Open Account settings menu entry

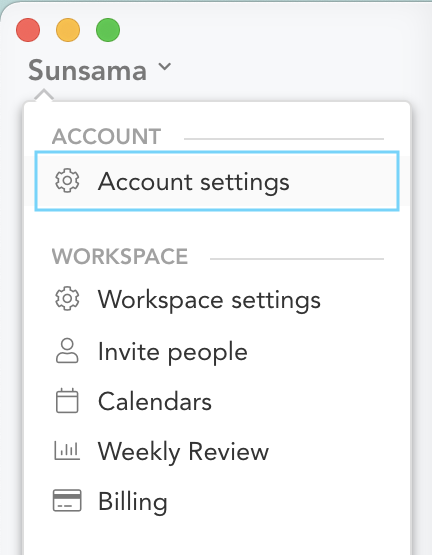click(217, 181)
